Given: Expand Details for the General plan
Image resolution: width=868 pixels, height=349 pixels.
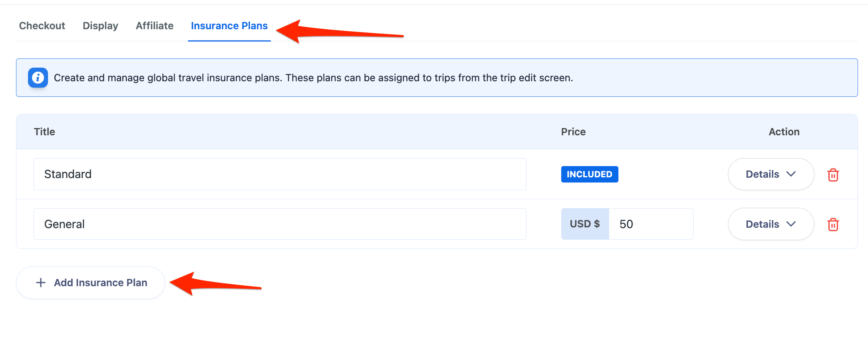Looking at the screenshot, I should point(770,224).
